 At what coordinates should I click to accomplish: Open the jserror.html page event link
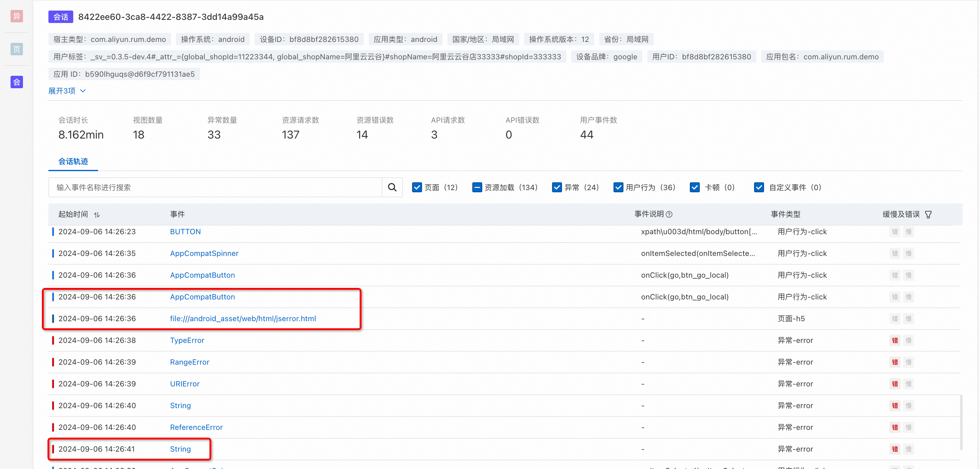coord(243,319)
